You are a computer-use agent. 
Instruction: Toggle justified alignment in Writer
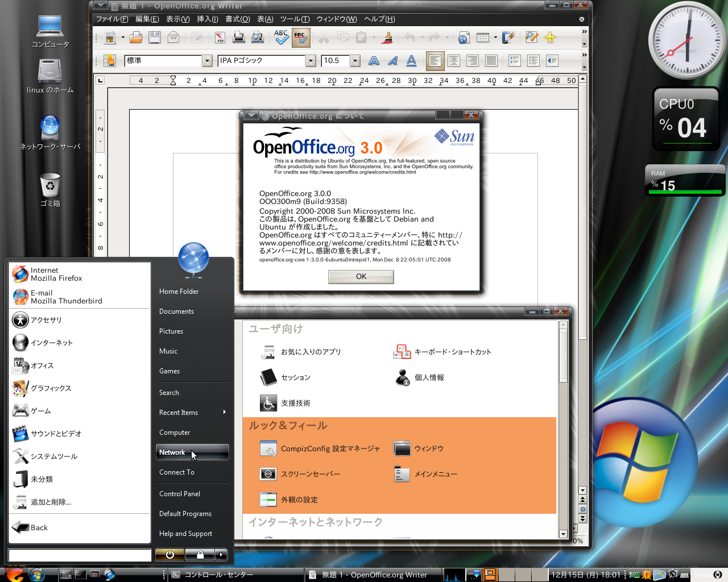(491, 60)
